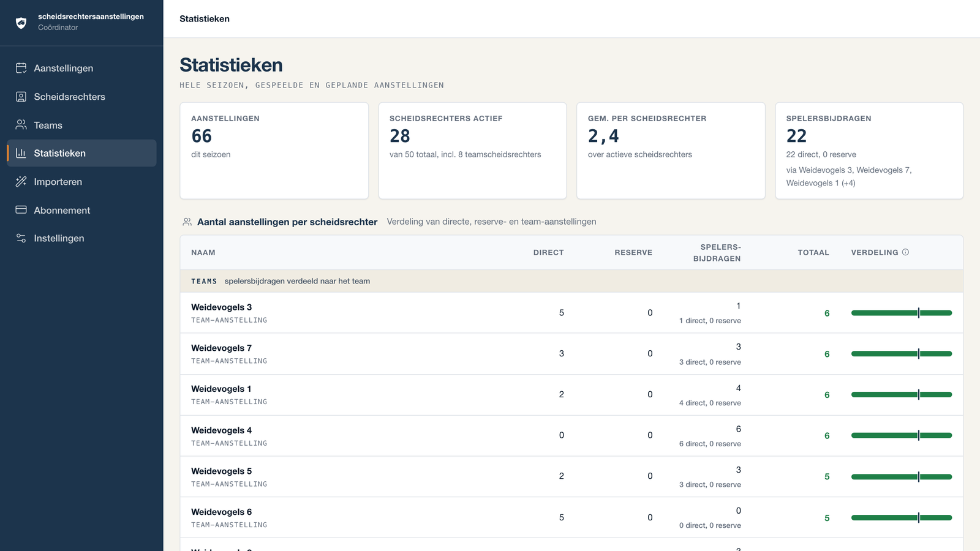Click the people icon before Aantal aanstellingen heading
This screenshot has height=551, width=980.
click(187, 222)
